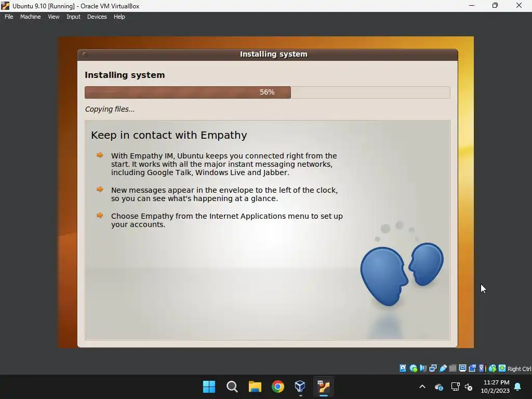The image size is (532, 399).
Task: Click the green arrow keyboard capture icon
Action: (x=502, y=368)
